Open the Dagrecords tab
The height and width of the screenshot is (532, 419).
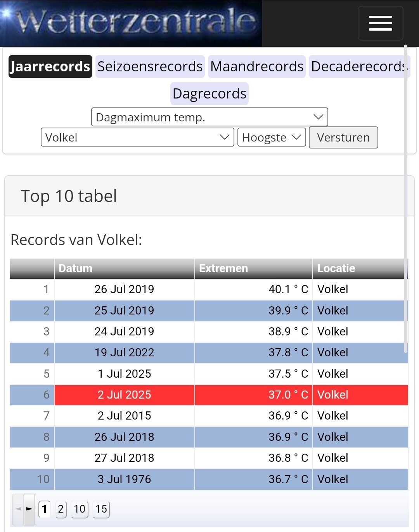pyautogui.click(x=209, y=94)
